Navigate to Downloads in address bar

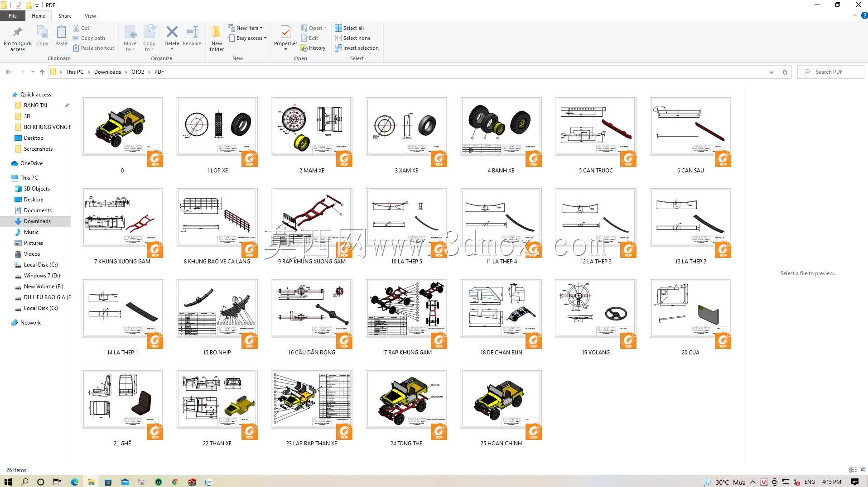coord(107,72)
